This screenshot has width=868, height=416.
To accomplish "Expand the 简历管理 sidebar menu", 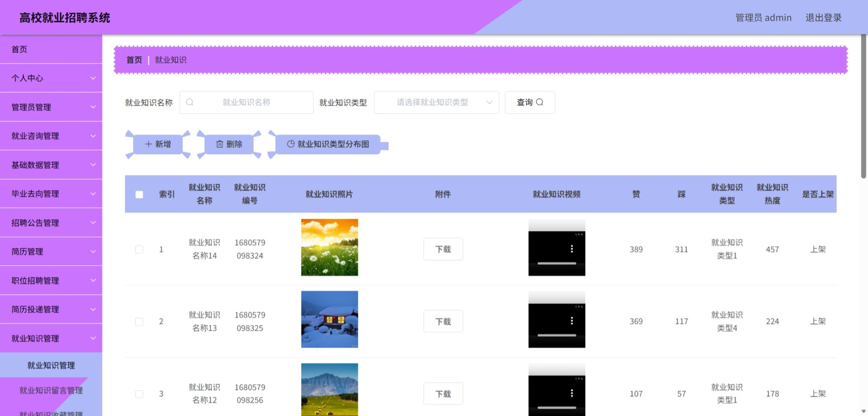I will coord(51,251).
